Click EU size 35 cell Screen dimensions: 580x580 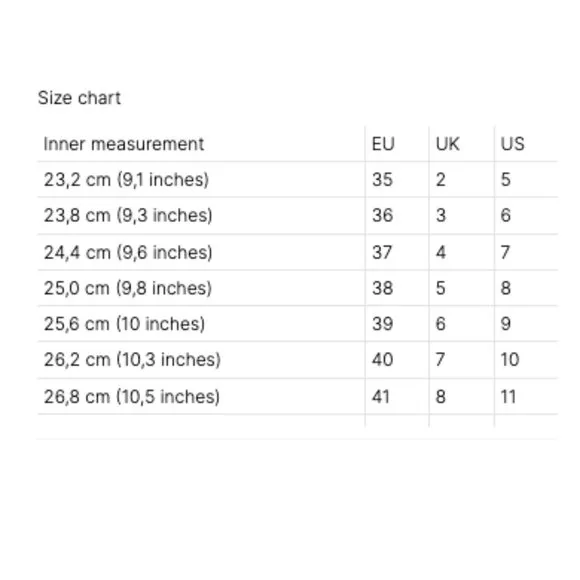382,180
